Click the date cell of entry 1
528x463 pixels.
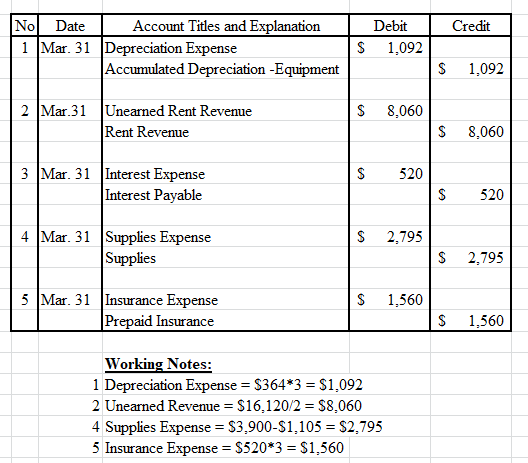pos(70,47)
